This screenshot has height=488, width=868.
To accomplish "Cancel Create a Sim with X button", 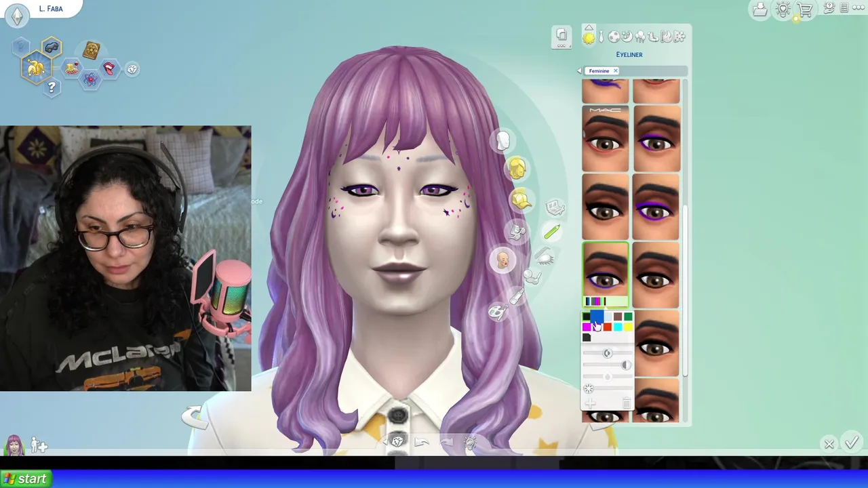I will (x=829, y=445).
